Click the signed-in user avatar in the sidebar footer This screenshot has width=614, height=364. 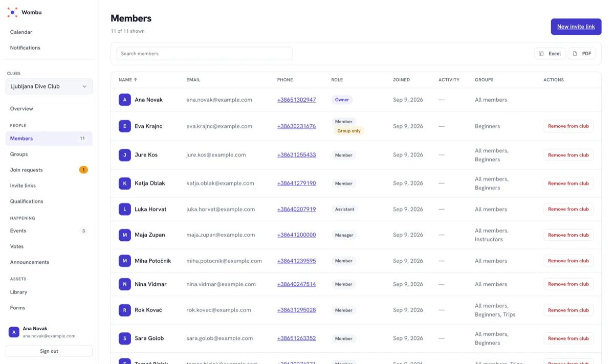tap(14, 332)
